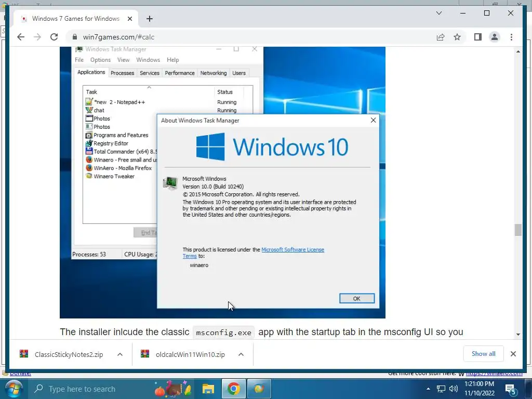Click WinRAR icon of oldcalcWin11Win10.zip
This screenshot has height=399, width=532.
tap(145, 354)
